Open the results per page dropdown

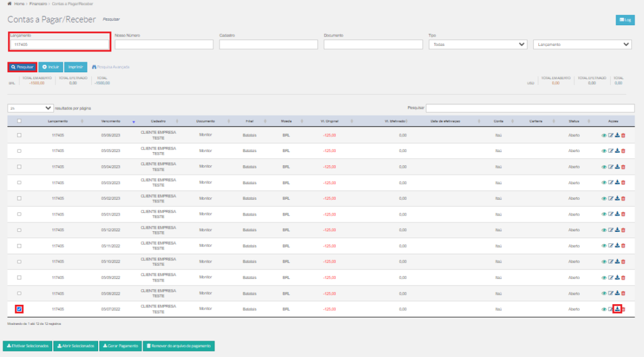[30, 108]
